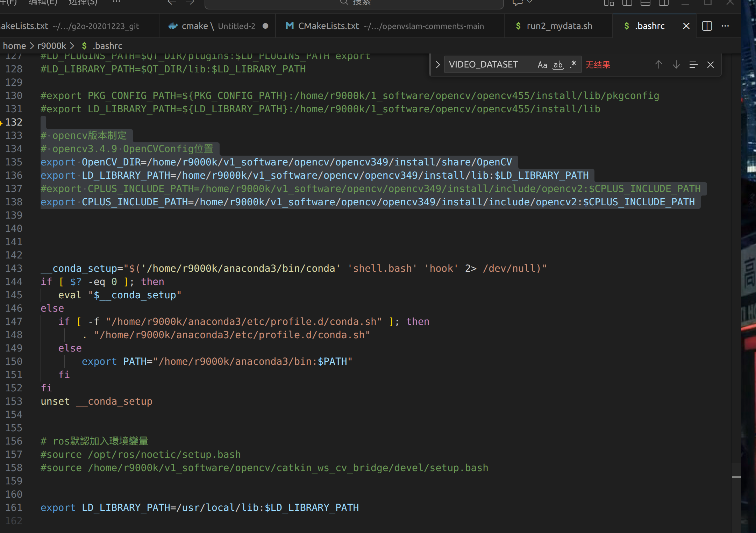Open editor more actions ellipsis
756x533 pixels.
tap(725, 26)
